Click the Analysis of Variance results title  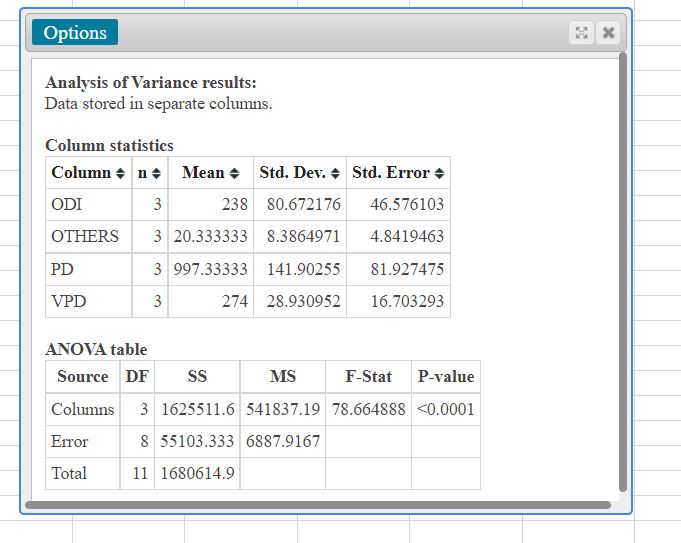click(151, 83)
